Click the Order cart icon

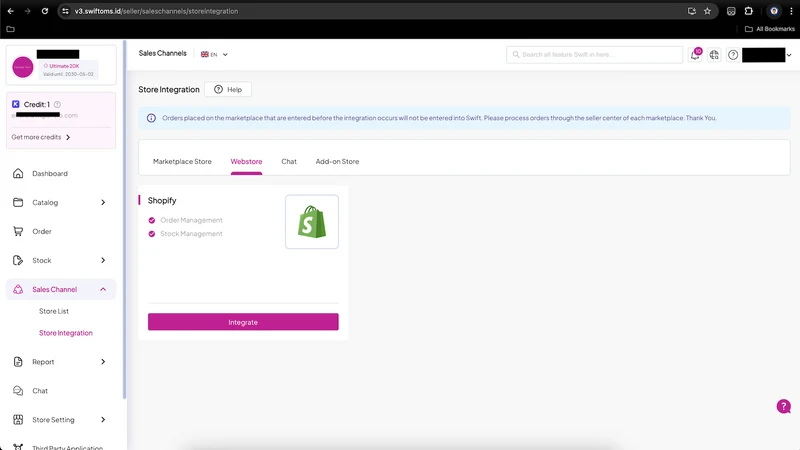(x=18, y=231)
